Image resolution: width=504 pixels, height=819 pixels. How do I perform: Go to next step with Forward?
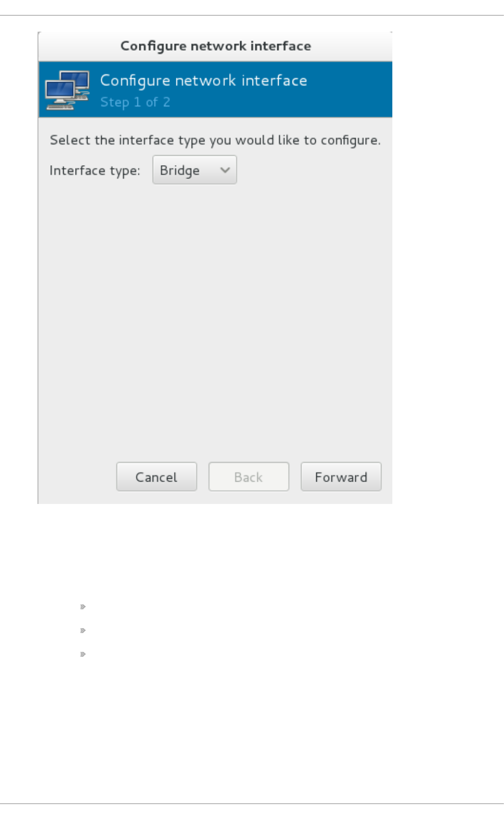pyautogui.click(x=341, y=477)
